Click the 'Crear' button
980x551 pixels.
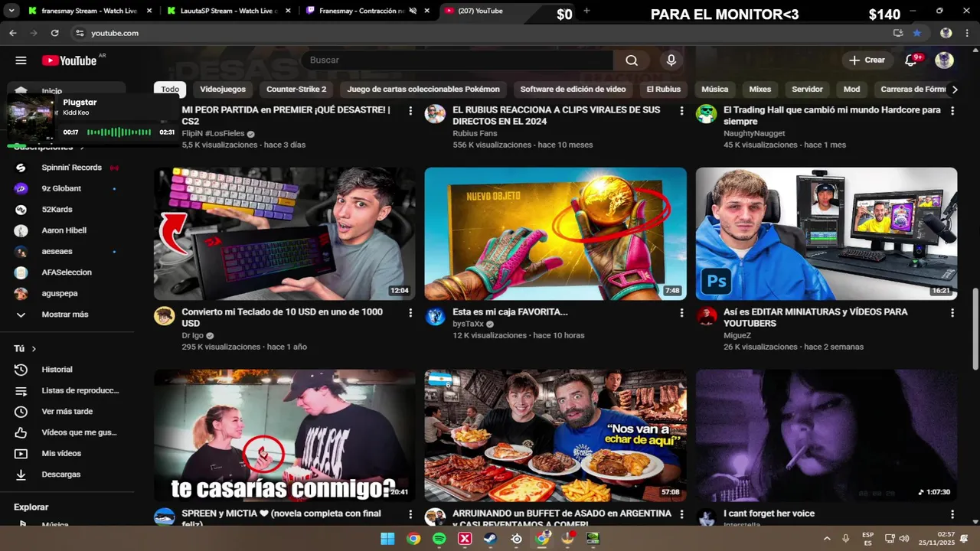[x=867, y=60]
